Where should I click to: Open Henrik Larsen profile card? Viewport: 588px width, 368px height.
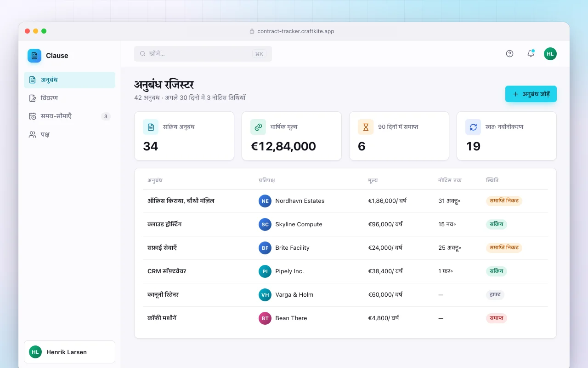[70, 352]
